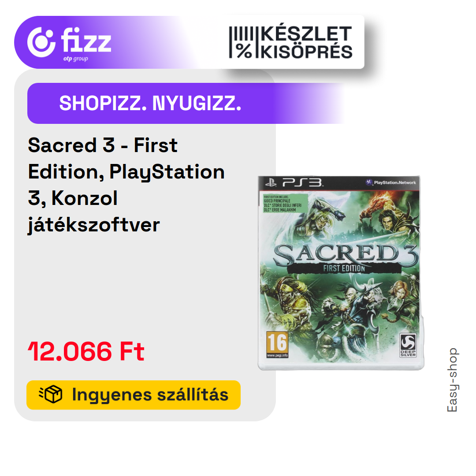
Task: Click the PS3 logo on cover
Action: click(x=294, y=183)
